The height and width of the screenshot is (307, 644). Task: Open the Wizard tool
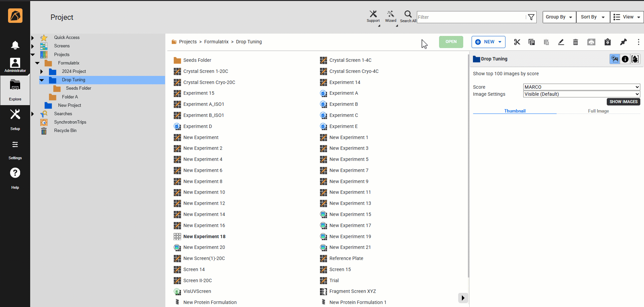point(390,16)
